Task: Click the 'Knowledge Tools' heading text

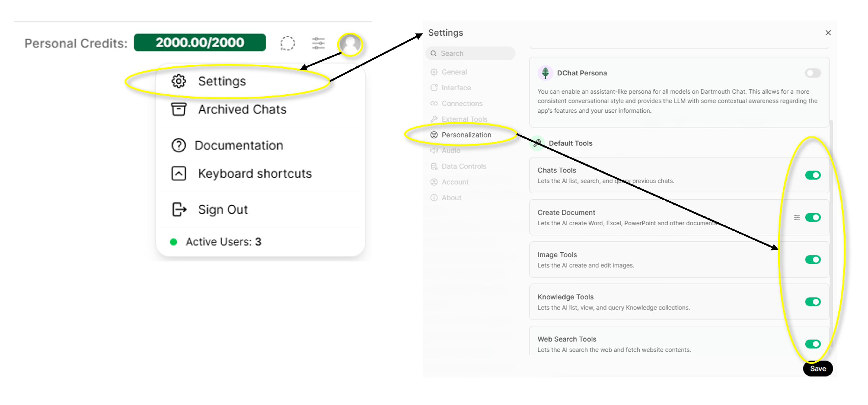Action: 565,297
